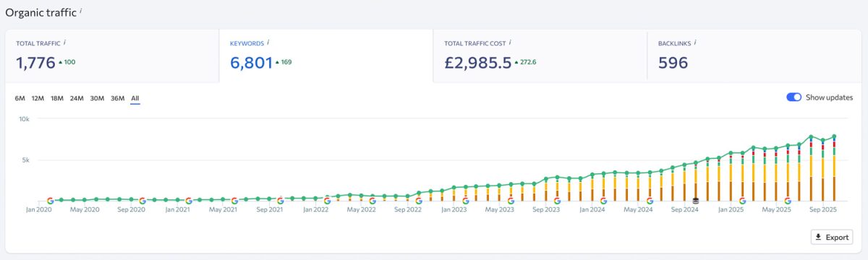This screenshot has width=868, height=260.
Task: Set the chart range to 12M
Action: (x=38, y=98)
